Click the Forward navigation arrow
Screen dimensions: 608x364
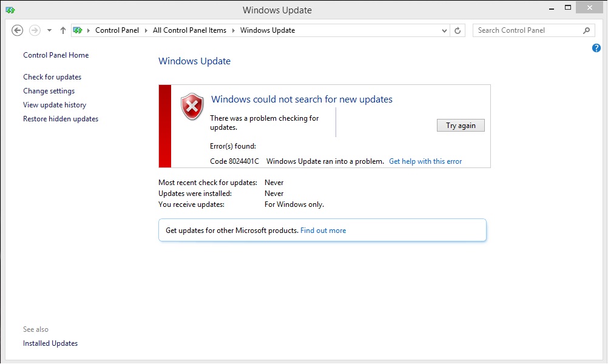[35, 30]
